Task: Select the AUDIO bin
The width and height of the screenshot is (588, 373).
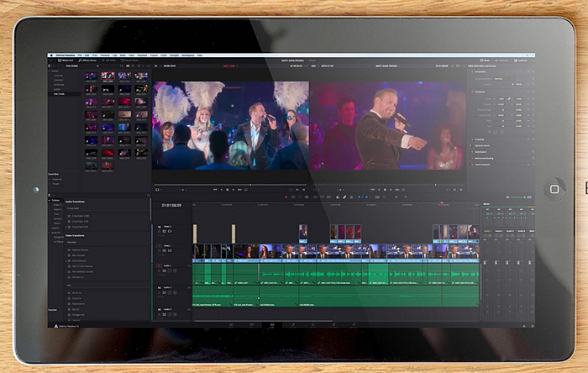Action: [x=57, y=90]
